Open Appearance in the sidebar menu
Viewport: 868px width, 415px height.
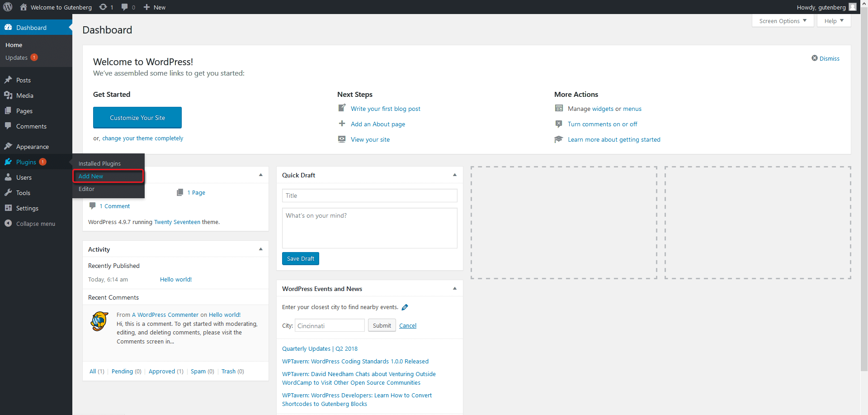pyautogui.click(x=32, y=147)
